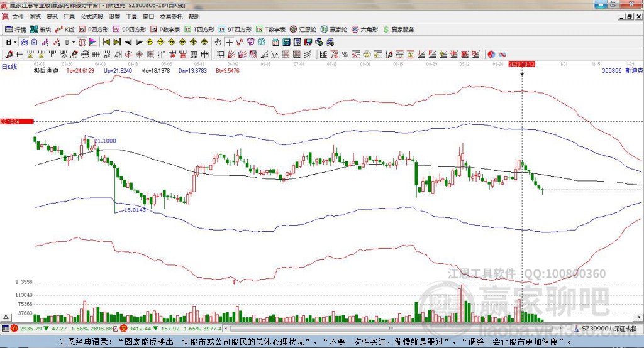Expand the 日 period dropdown arrow
Image resolution: width=644 pixels, height=348 pixels.
pos(15,42)
